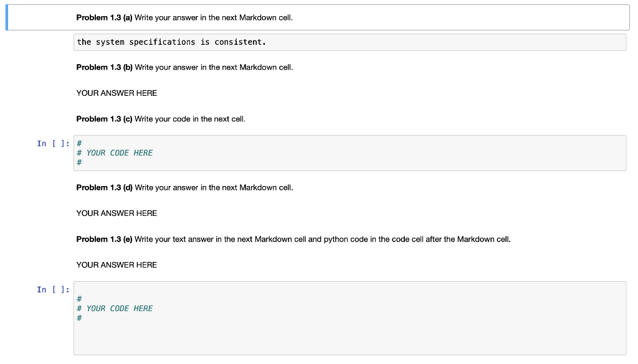Click YOUR ANSWER HERE above the second code cell
Image resolution: width=638 pixels, height=364 pixels.
pyautogui.click(x=116, y=264)
